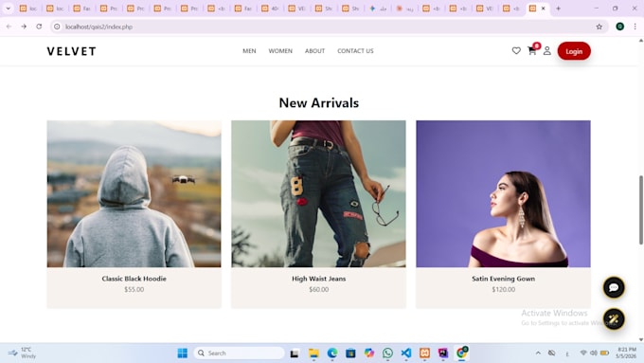Image resolution: width=644 pixels, height=363 pixels.
Task: Open the wishlist heart icon
Action: 516,50
